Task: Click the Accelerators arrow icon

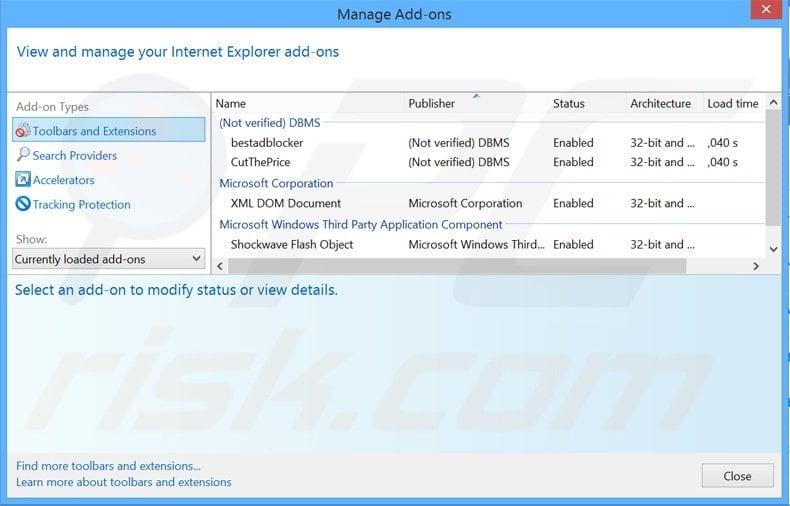Action: click(23, 179)
